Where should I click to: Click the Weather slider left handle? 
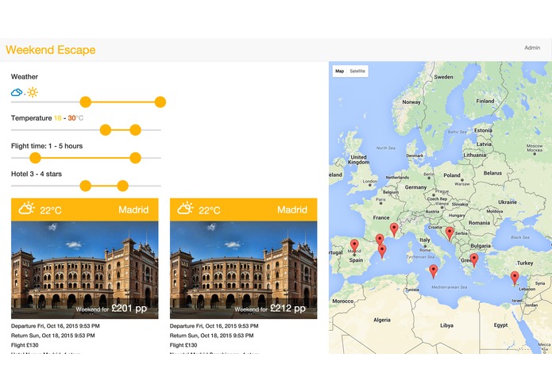point(86,102)
